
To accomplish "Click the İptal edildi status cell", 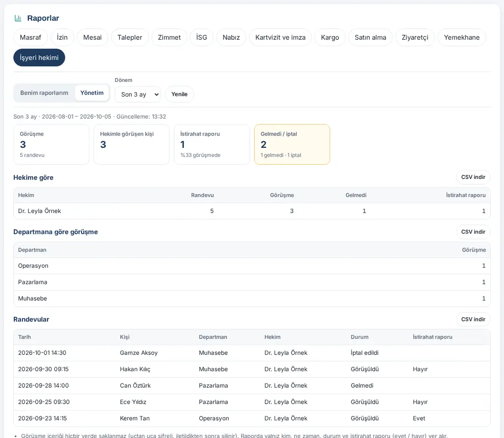I will click(x=365, y=352).
